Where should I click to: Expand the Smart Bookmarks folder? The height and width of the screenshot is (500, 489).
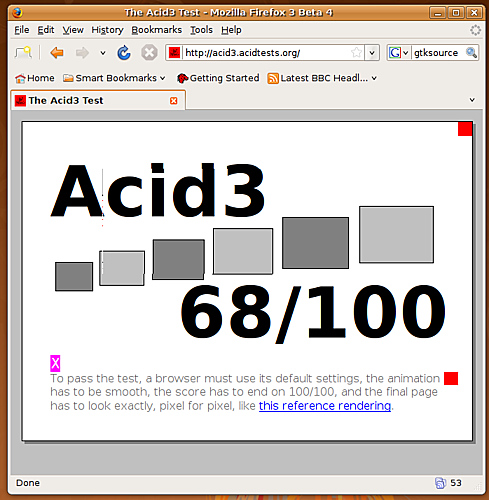[114, 78]
